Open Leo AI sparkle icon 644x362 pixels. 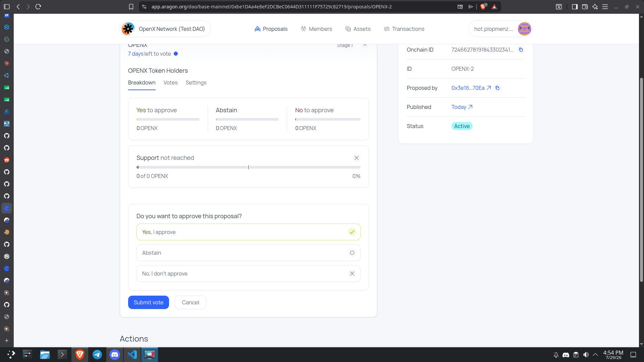pyautogui.click(x=595, y=7)
